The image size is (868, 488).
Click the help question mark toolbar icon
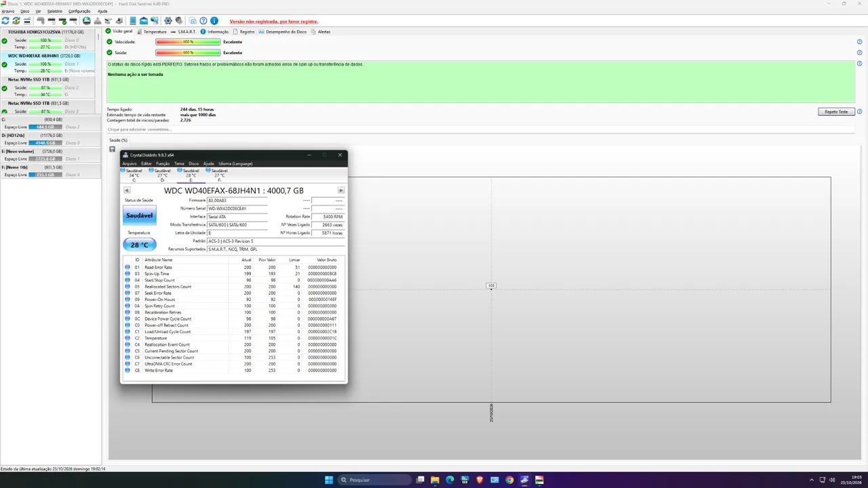pyautogui.click(x=203, y=21)
